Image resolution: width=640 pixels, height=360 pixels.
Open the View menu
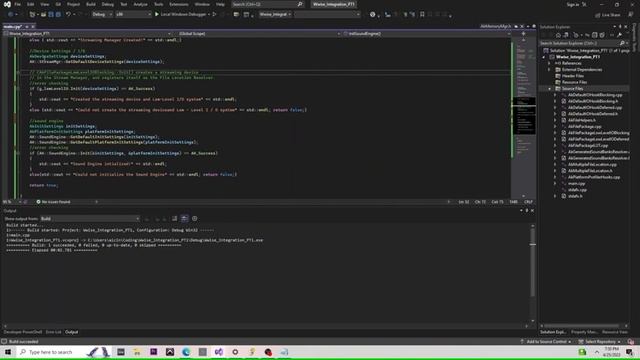point(44,4)
